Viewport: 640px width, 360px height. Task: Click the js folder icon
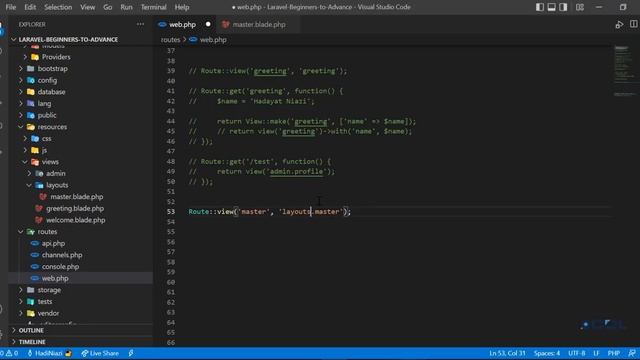[x=35, y=150]
